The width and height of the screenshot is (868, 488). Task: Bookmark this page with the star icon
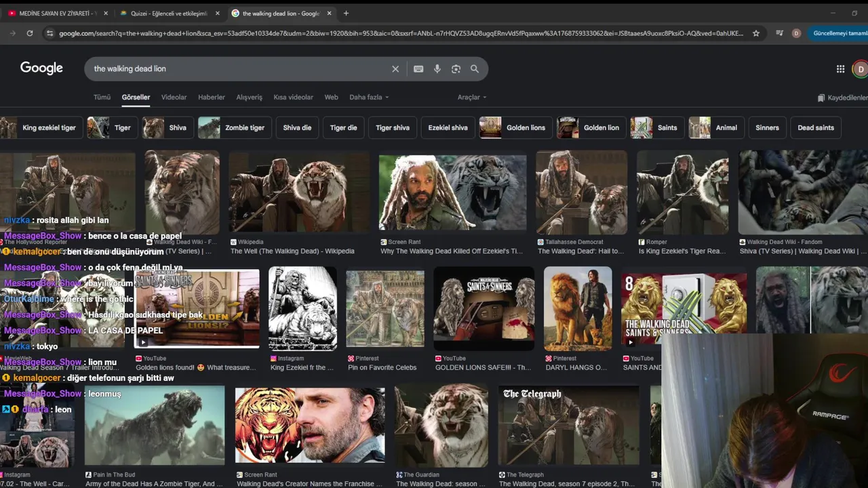pyautogui.click(x=756, y=33)
